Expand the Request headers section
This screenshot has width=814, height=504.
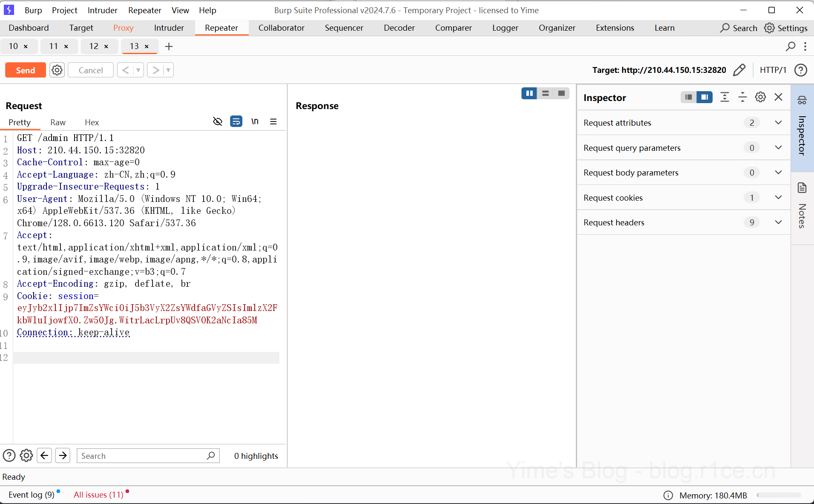[x=778, y=222]
